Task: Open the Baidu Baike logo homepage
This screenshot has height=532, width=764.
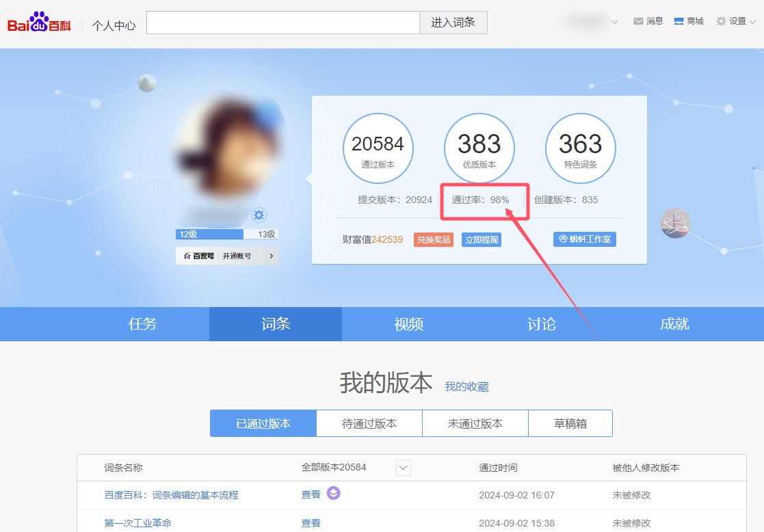Action: 39,22
